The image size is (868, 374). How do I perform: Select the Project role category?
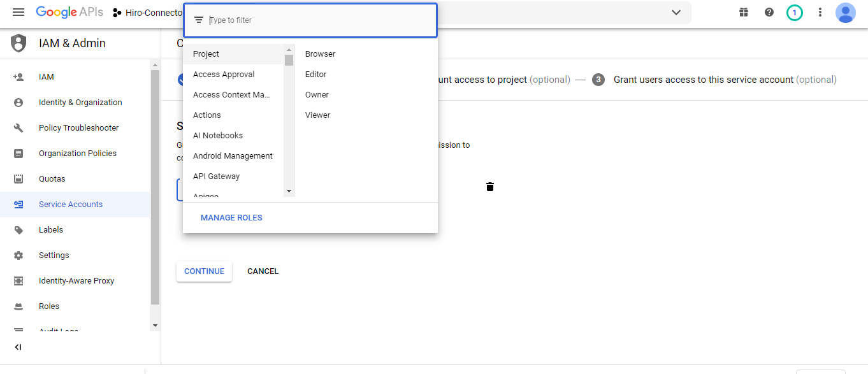(x=234, y=54)
